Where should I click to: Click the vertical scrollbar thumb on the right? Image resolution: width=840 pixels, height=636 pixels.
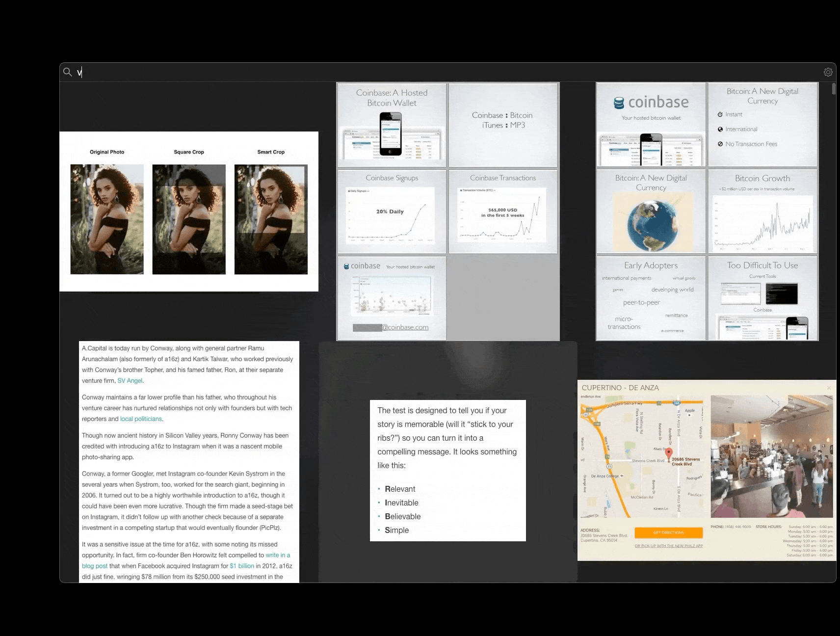[x=834, y=89]
